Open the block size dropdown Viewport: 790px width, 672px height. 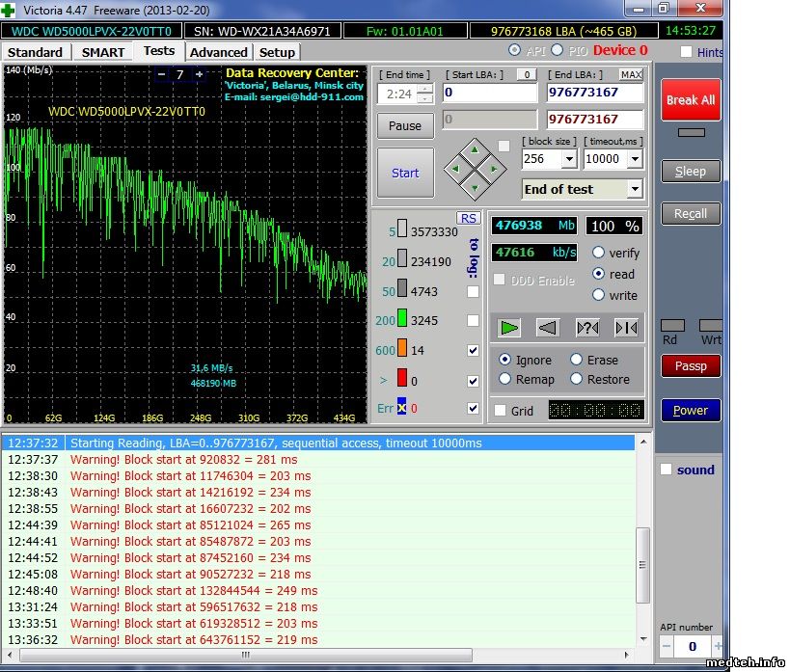pyautogui.click(x=568, y=159)
